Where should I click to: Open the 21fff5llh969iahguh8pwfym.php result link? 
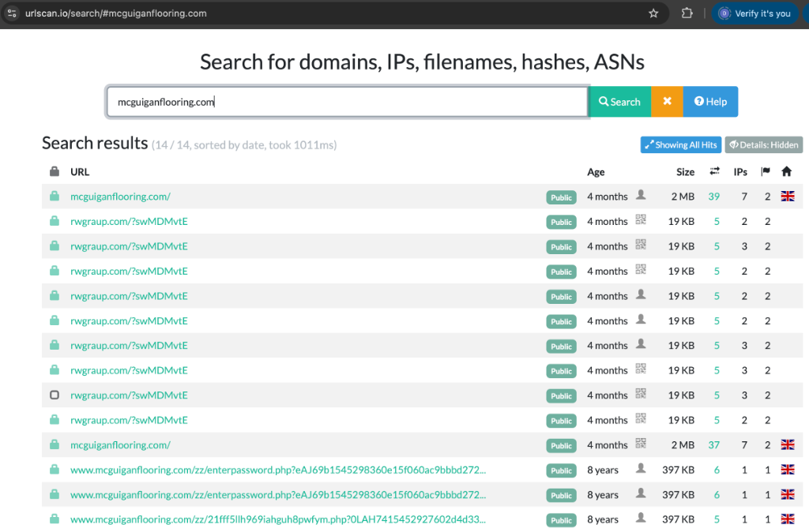click(278, 519)
